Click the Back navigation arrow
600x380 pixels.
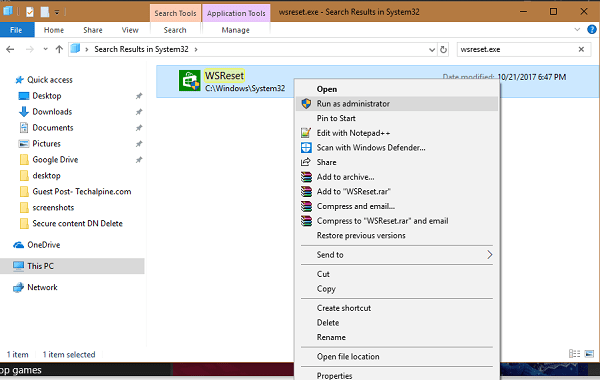pyautogui.click(x=10, y=49)
